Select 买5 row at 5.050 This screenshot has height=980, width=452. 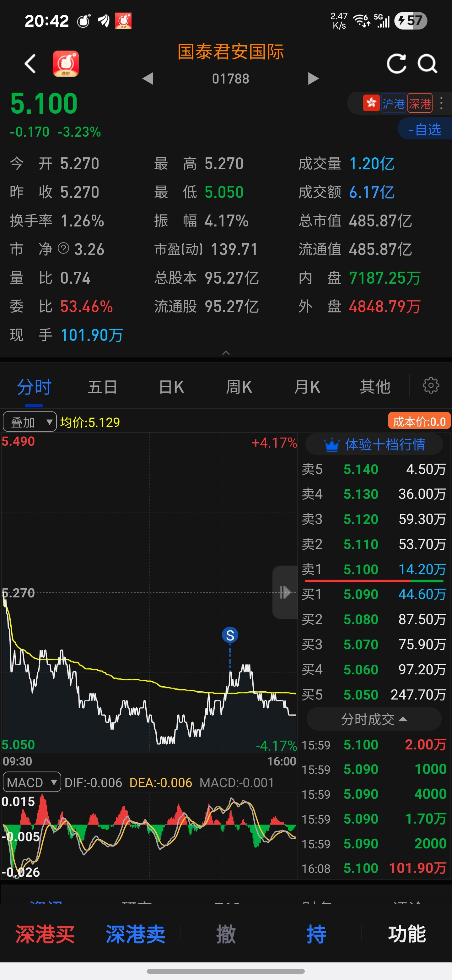point(374,695)
